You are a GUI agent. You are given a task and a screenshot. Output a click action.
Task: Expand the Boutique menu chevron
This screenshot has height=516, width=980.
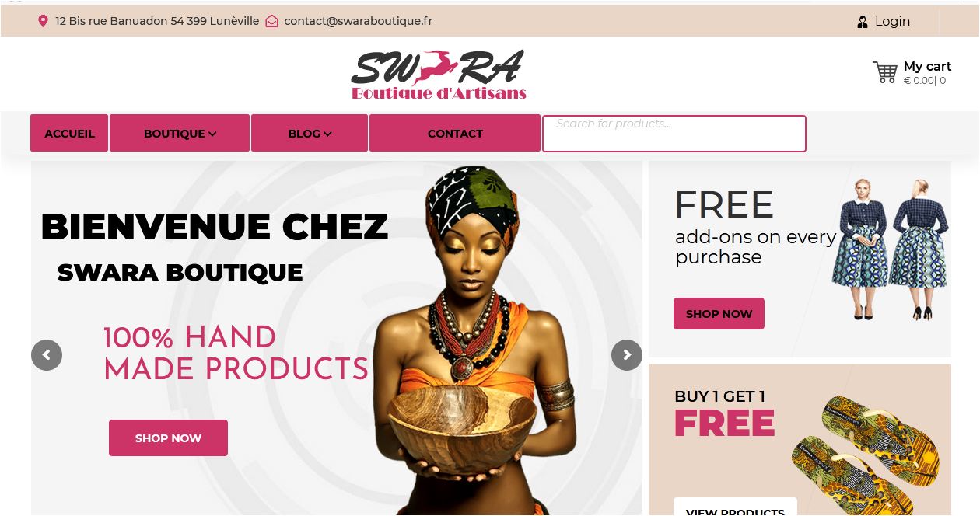click(x=212, y=134)
